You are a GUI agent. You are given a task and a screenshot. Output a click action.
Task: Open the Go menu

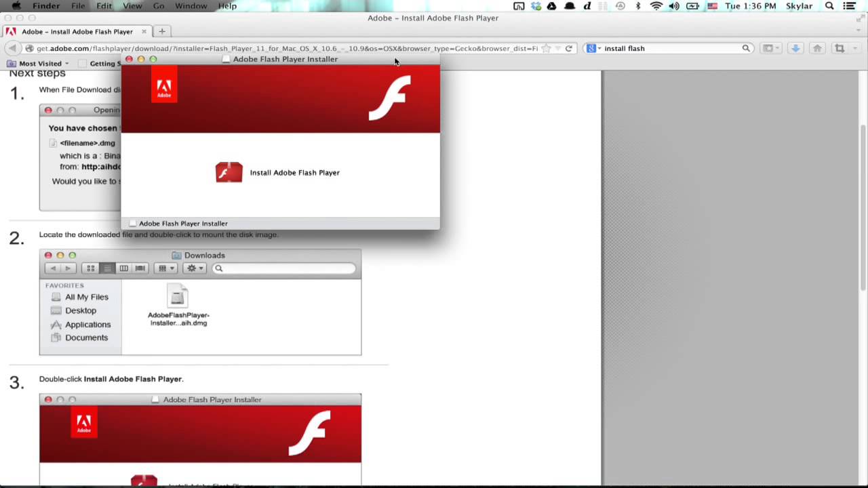[159, 6]
